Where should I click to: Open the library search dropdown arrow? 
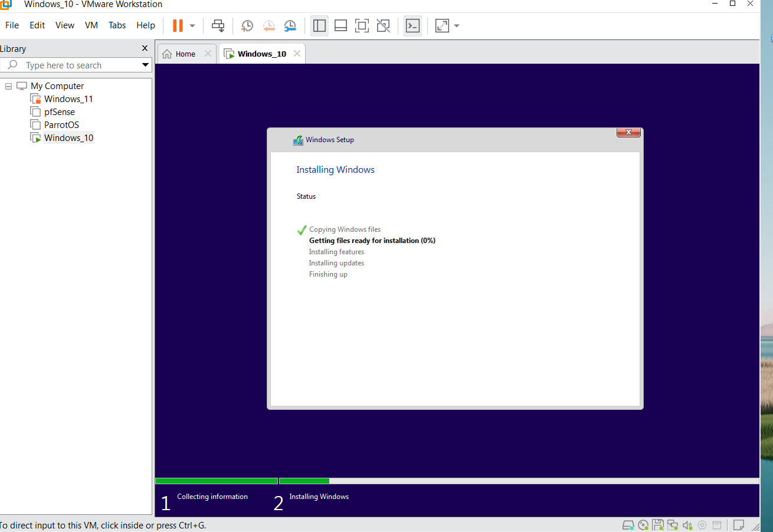tap(145, 65)
